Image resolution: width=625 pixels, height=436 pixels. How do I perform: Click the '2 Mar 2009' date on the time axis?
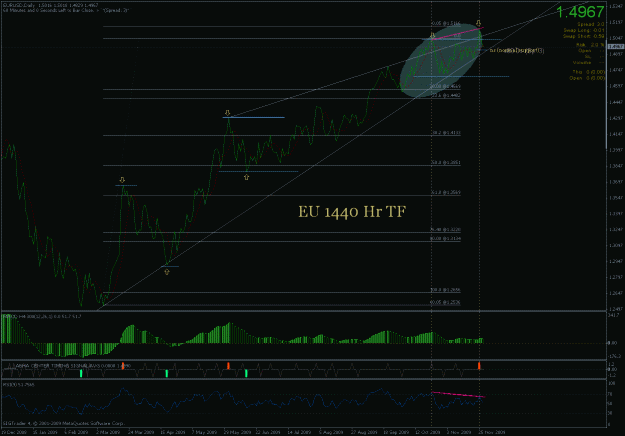pos(108,432)
